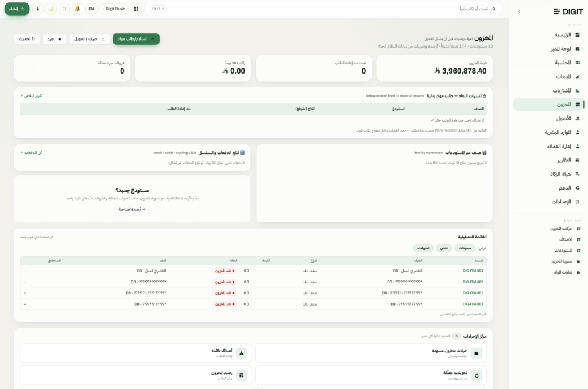The image size is (588, 389).
Task: Open the قيمة المخزون value card
Action: point(434,68)
